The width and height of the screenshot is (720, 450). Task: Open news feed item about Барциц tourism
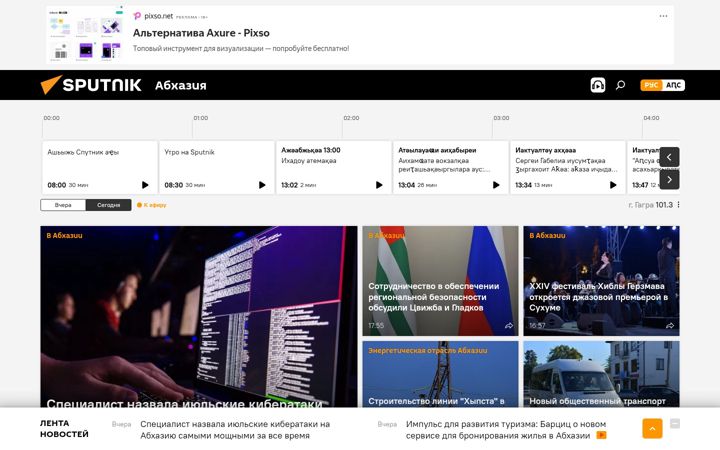[506, 430]
